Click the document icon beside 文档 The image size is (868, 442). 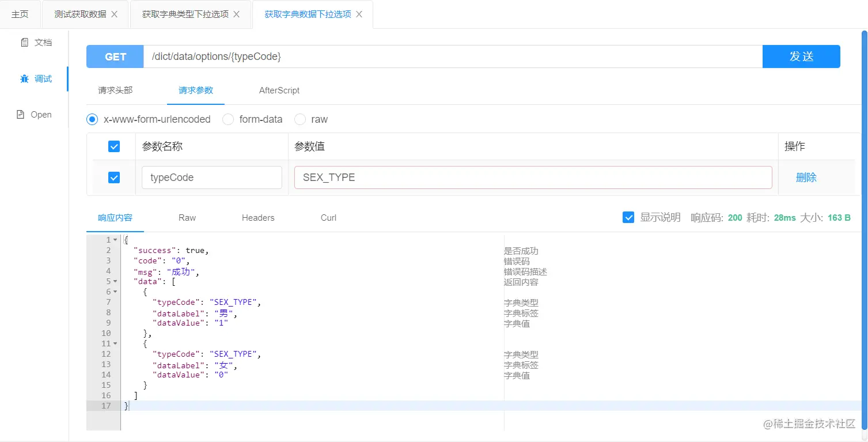tap(24, 43)
